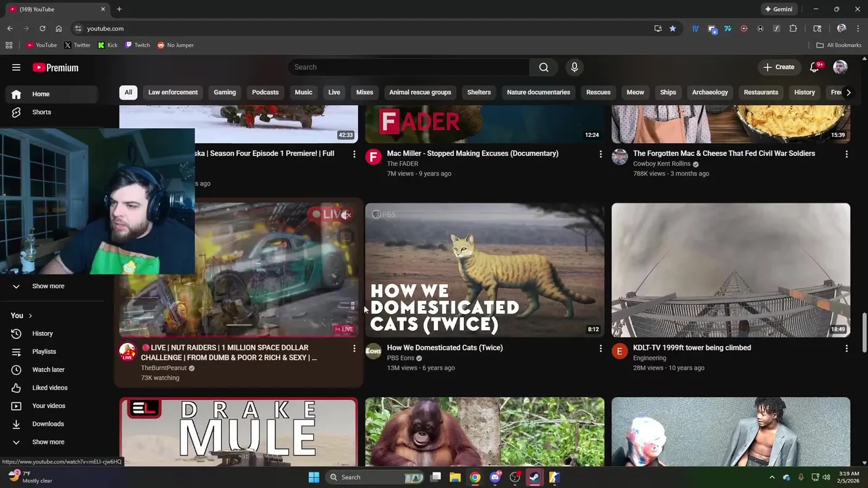868x488 pixels.
Task: Click the search magnifier button
Action: point(544,67)
